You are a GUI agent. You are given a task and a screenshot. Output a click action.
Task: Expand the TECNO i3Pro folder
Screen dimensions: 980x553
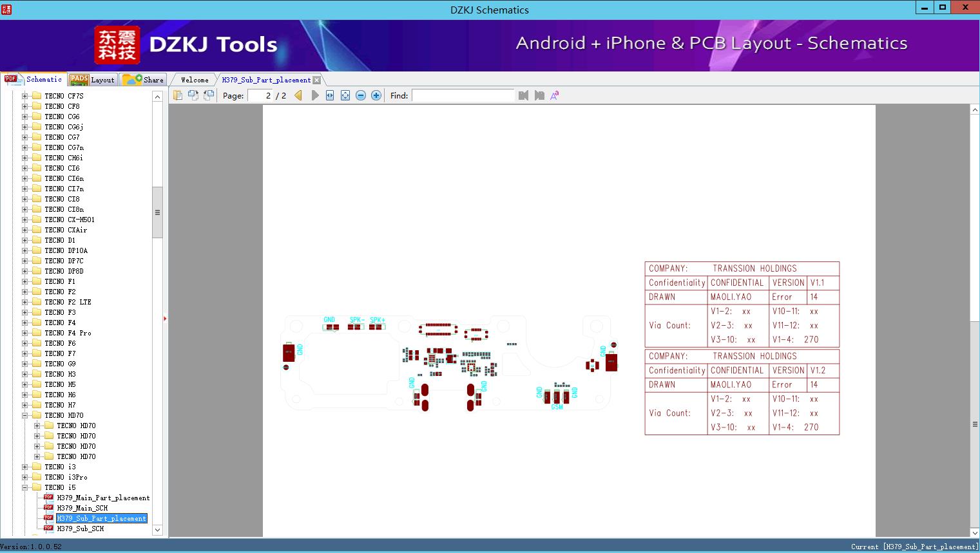tap(25, 477)
